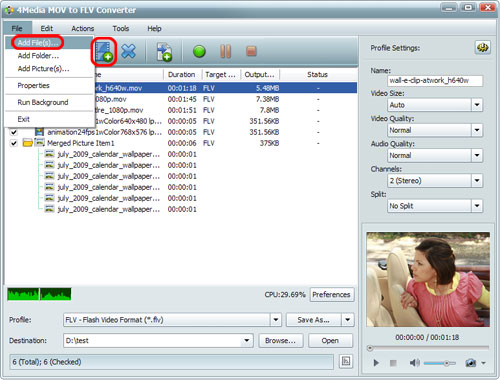The image size is (500, 380).
Task: Start conversion with the green circle button
Action: pos(199,51)
